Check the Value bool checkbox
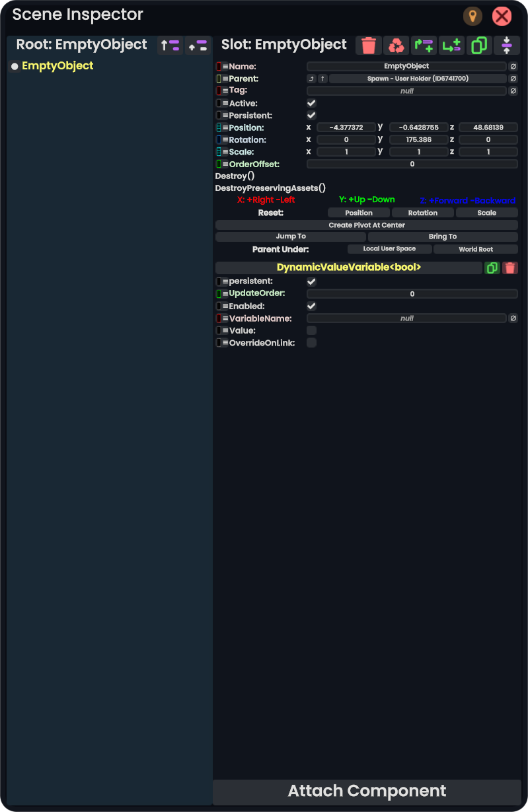The height and width of the screenshot is (812, 528). click(311, 330)
